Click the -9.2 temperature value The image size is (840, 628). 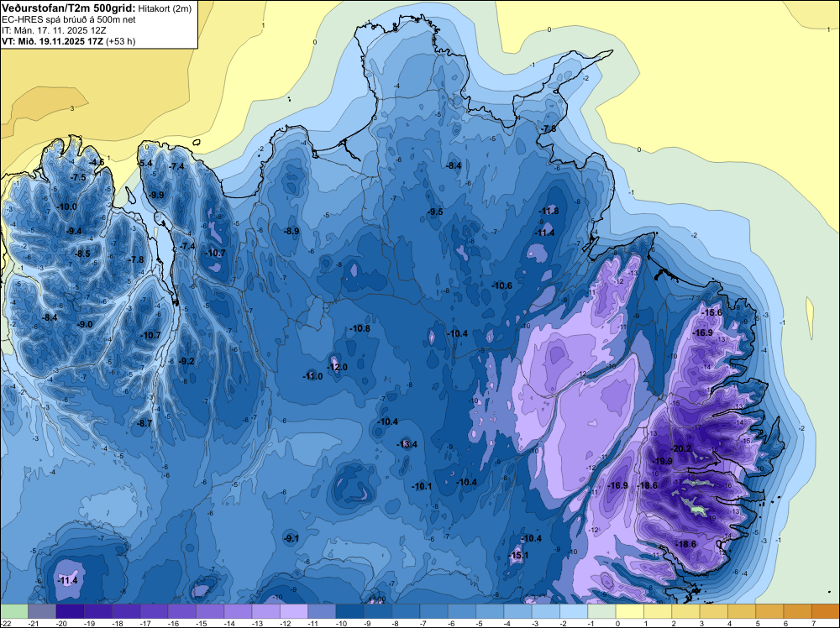(186, 361)
